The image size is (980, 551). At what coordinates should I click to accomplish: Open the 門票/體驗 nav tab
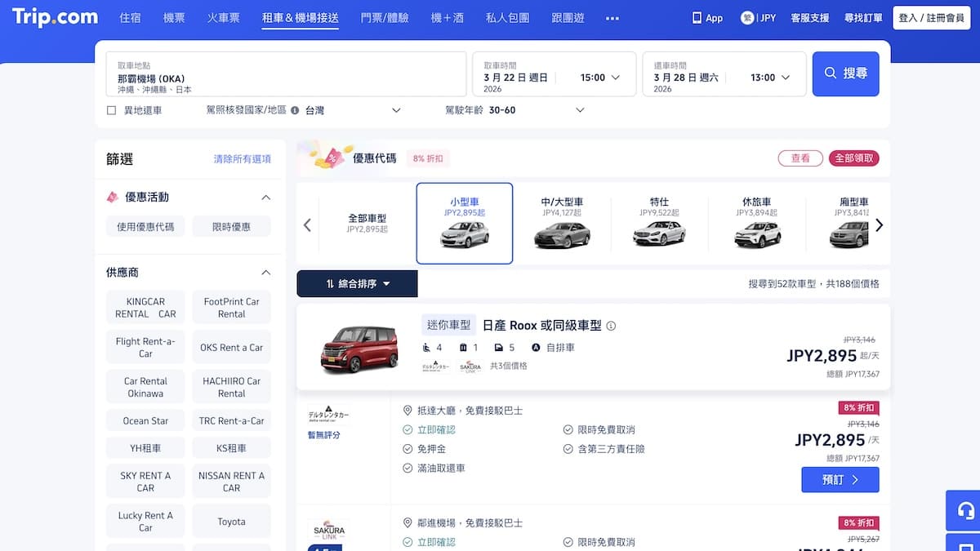pos(385,18)
